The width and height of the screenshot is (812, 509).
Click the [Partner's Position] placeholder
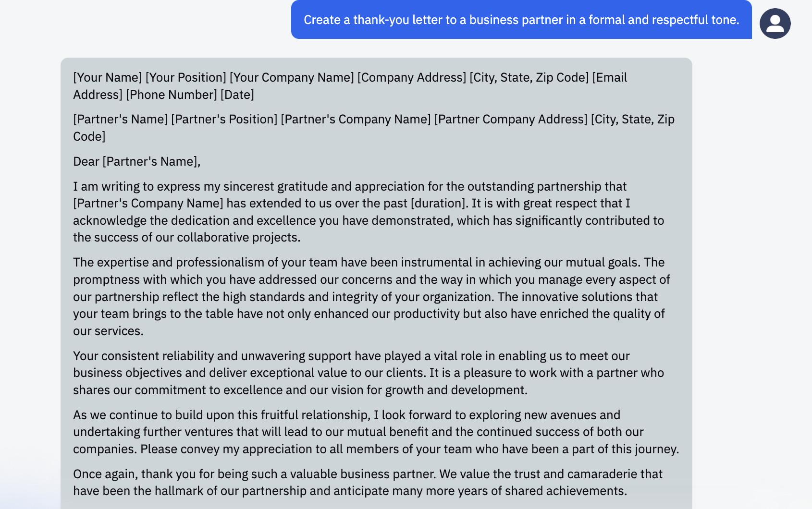224,119
